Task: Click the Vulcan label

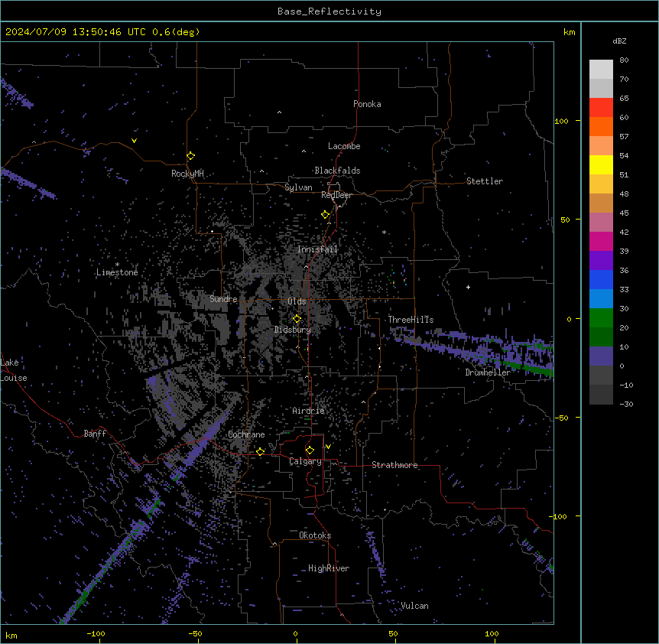Action: pyautogui.click(x=414, y=606)
